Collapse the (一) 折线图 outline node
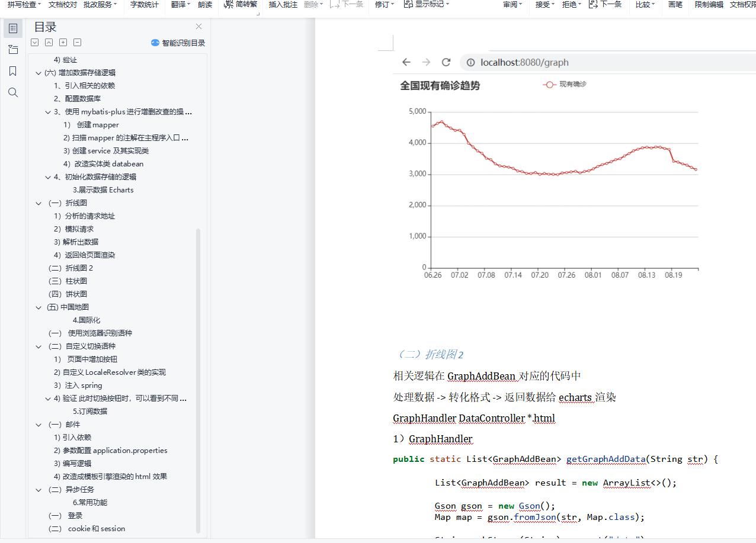This screenshot has height=543, width=756. pyautogui.click(x=39, y=203)
